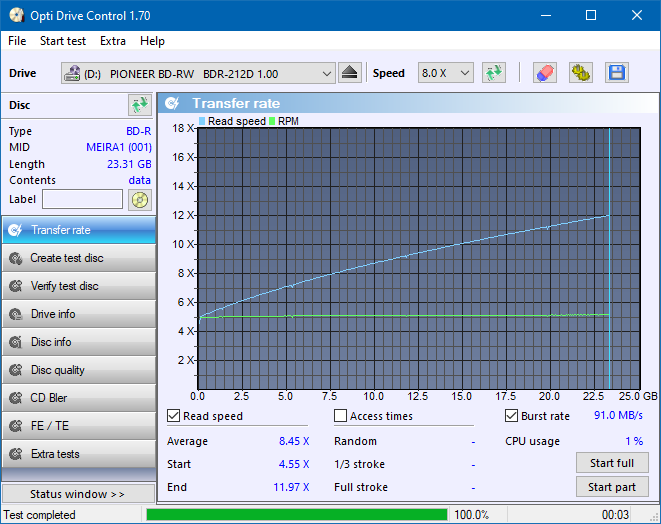
Task: Expand the Drive selection dropdown
Action: coord(327,74)
